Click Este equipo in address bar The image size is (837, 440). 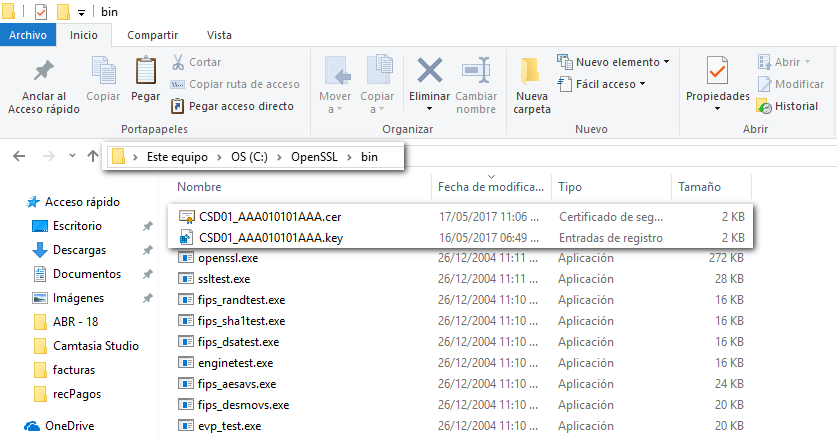click(177, 157)
